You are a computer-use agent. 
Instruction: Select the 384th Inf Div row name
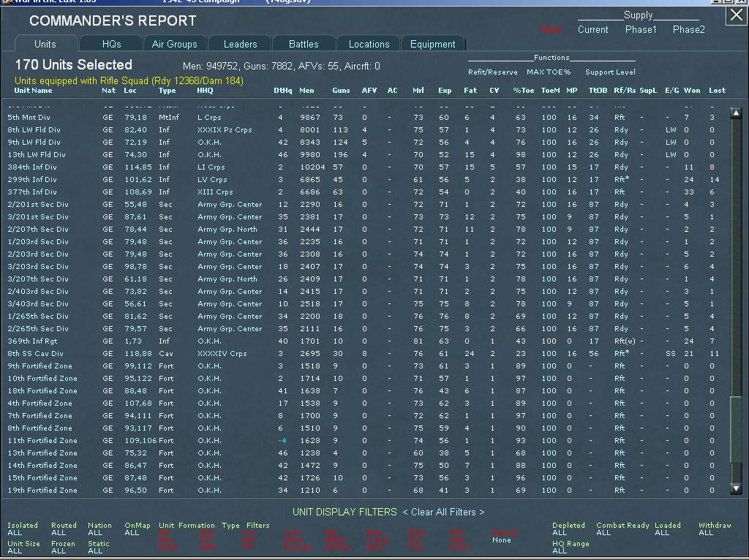pos(32,167)
